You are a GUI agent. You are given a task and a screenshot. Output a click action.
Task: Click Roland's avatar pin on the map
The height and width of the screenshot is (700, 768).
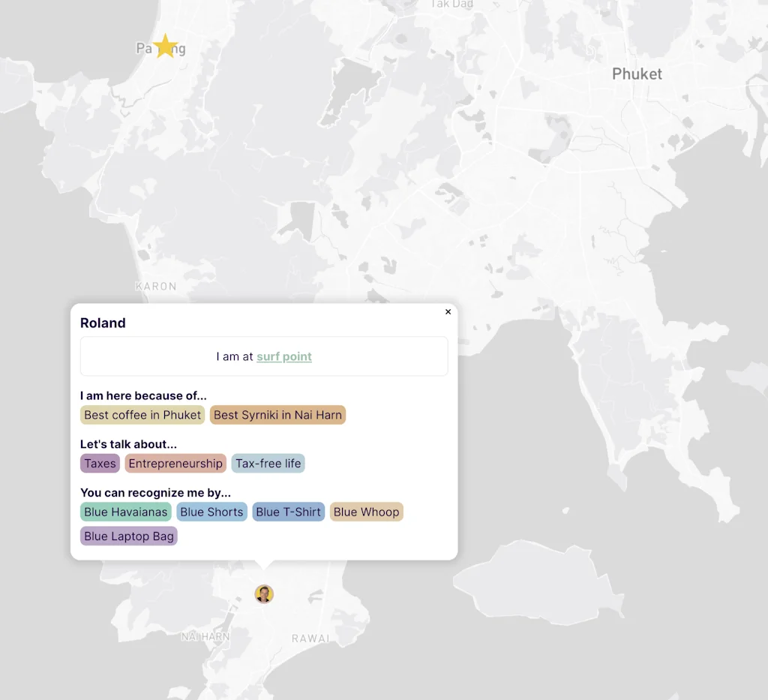click(x=264, y=594)
